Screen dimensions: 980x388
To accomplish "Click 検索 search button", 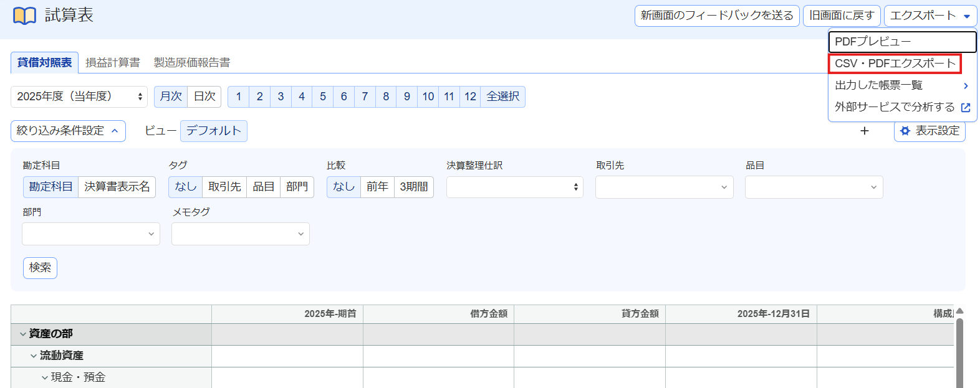I will tap(40, 268).
